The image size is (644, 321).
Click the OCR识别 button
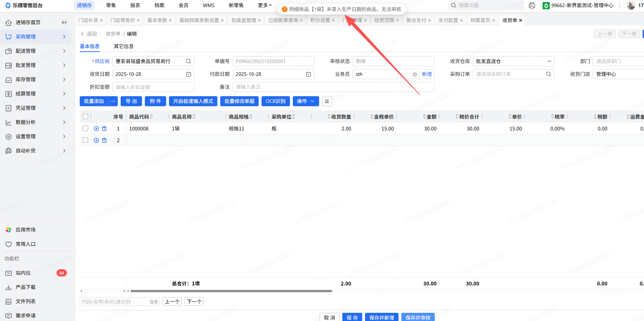(276, 101)
